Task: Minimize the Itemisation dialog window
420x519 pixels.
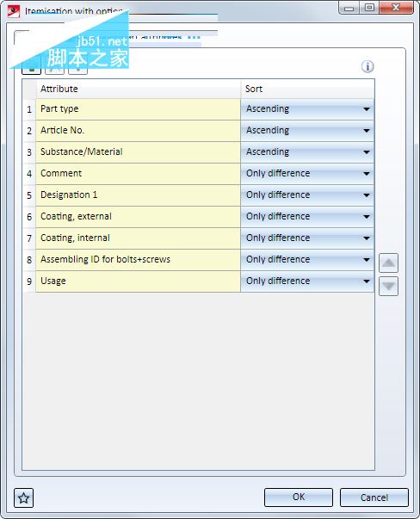Action: (349, 7)
